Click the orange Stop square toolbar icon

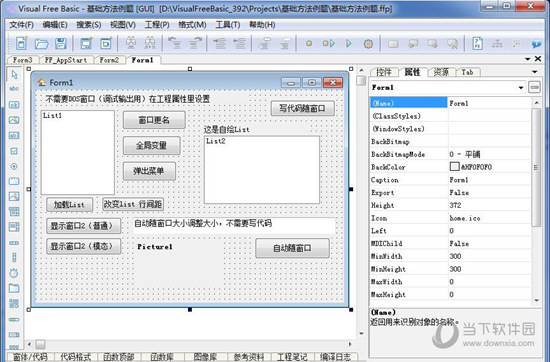(309, 43)
